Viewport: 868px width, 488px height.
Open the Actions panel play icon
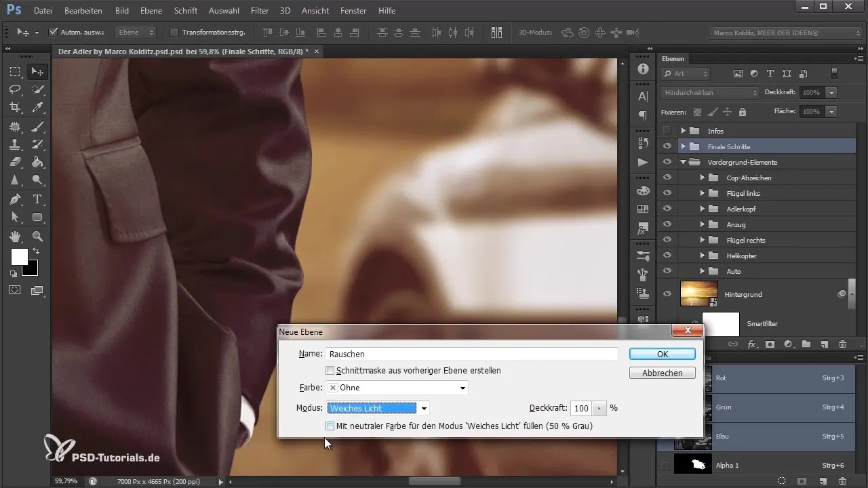click(643, 163)
